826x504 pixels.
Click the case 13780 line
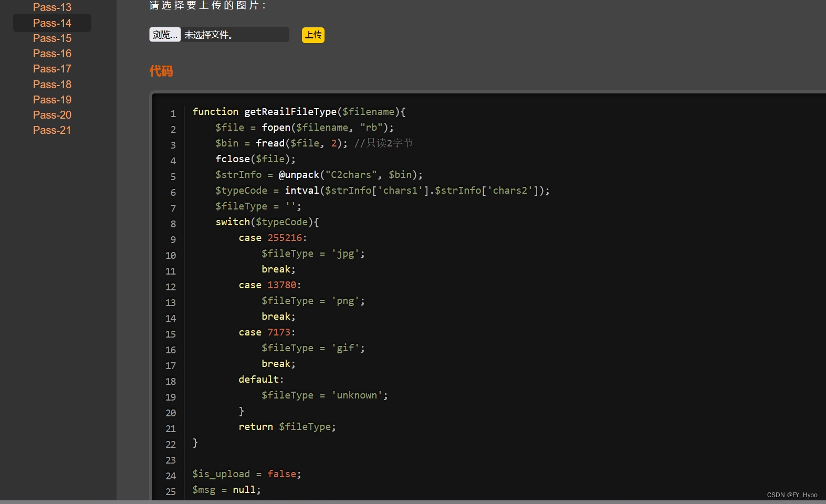coord(270,285)
